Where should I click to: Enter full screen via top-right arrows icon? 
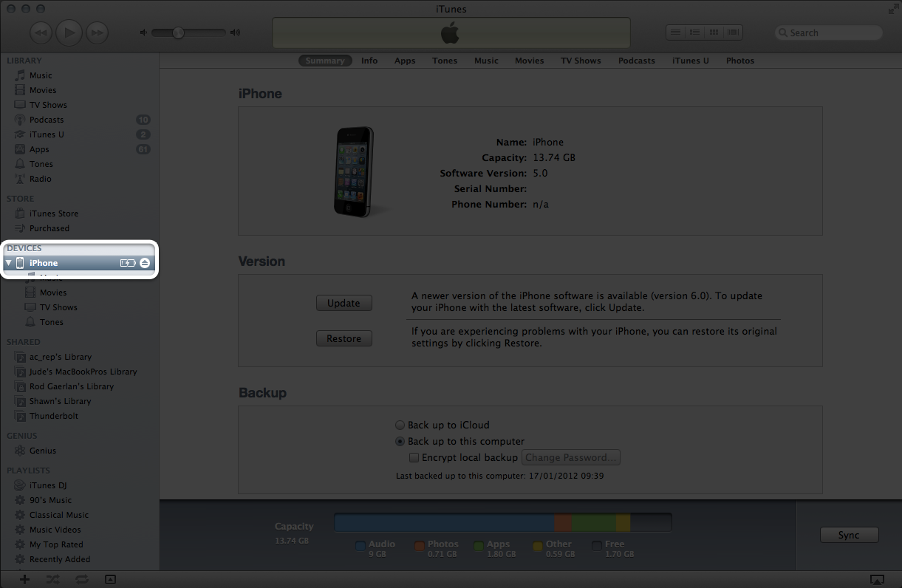pyautogui.click(x=892, y=9)
